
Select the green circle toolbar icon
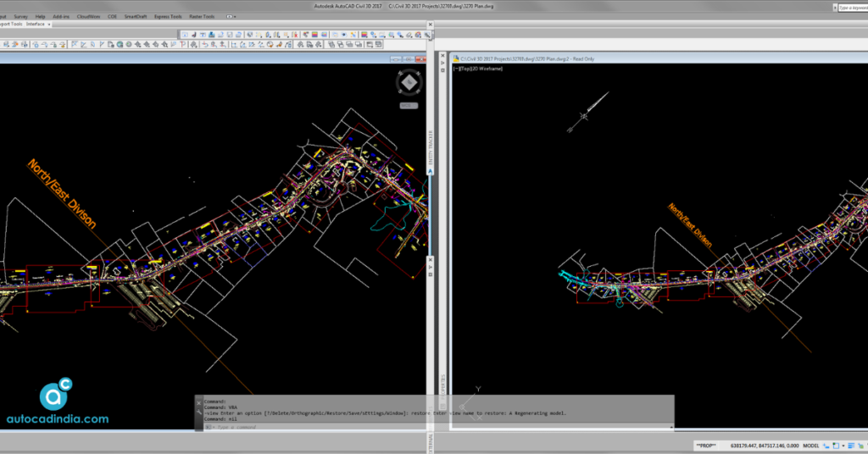coord(129,44)
